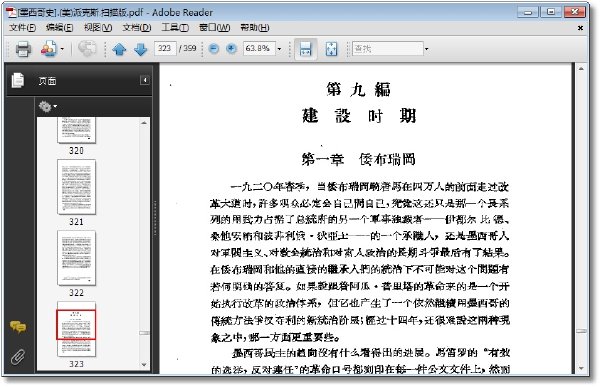Click the greyed globe icon in toolbar
Image resolution: width=600 pixels, height=387 pixels.
tap(87, 49)
